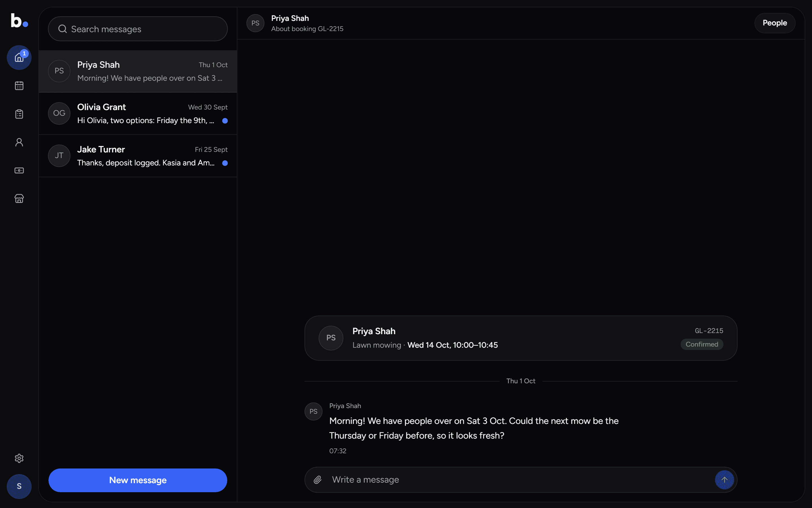Click the Thu 1 Oct date divider
812x508 pixels.
click(521, 381)
